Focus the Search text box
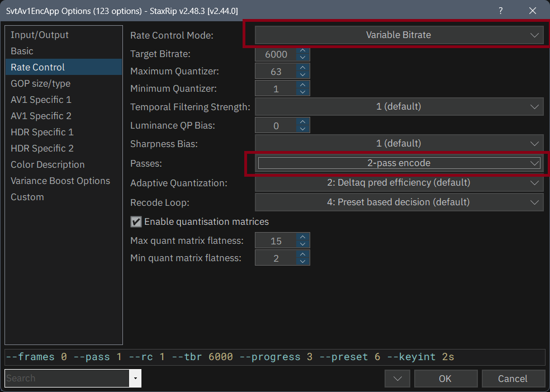The image size is (550, 392). pos(67,379)
